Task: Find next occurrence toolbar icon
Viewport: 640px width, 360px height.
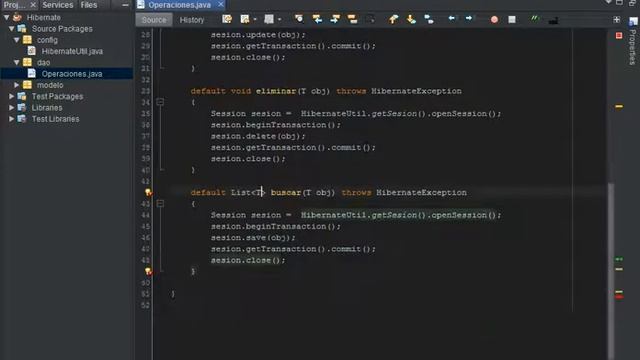Action: click(x=335, y=19)
